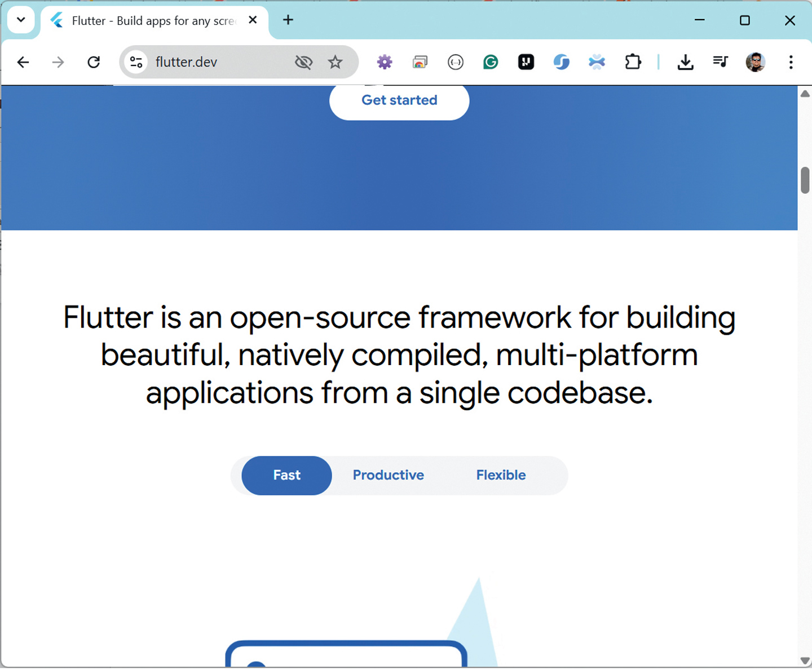Viewport: 812px width, 670px height.
Task: Open the purple gear extension
Action: pos(385,62)
